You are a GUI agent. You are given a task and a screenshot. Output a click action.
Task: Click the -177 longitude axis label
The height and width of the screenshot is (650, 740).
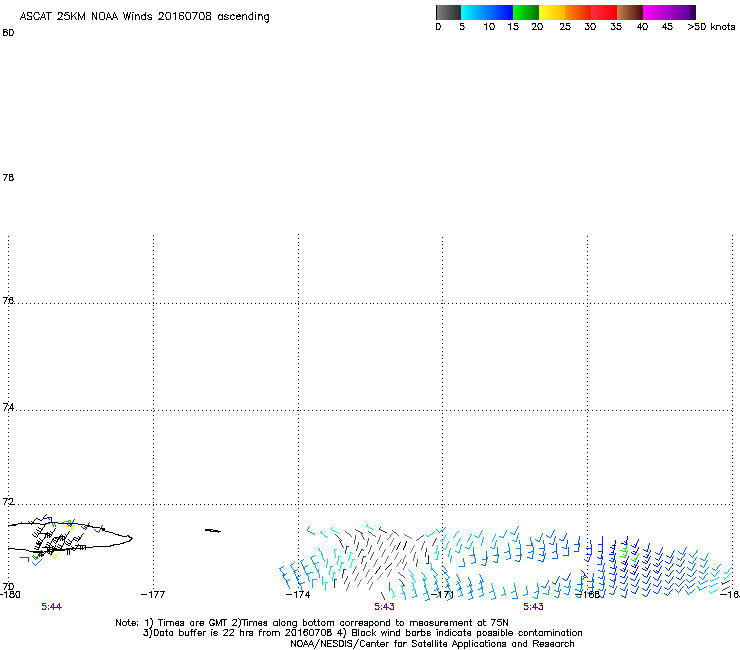click(153, 595)
